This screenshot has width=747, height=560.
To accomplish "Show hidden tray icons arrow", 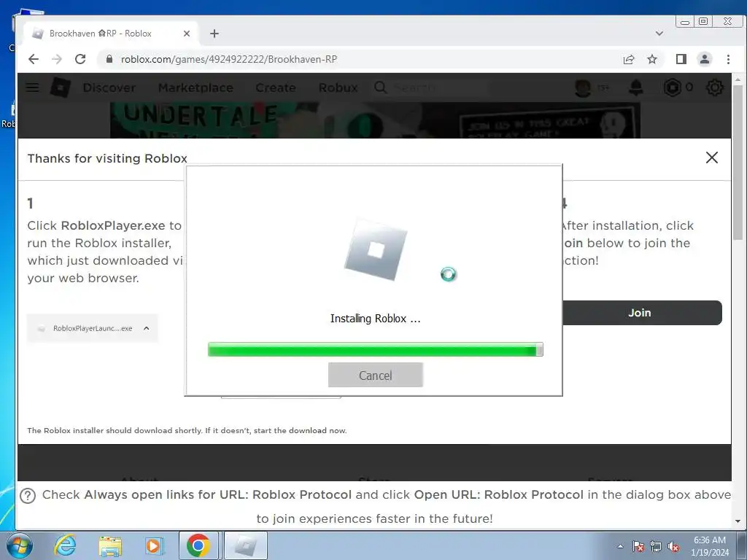I will click(620, 546).
